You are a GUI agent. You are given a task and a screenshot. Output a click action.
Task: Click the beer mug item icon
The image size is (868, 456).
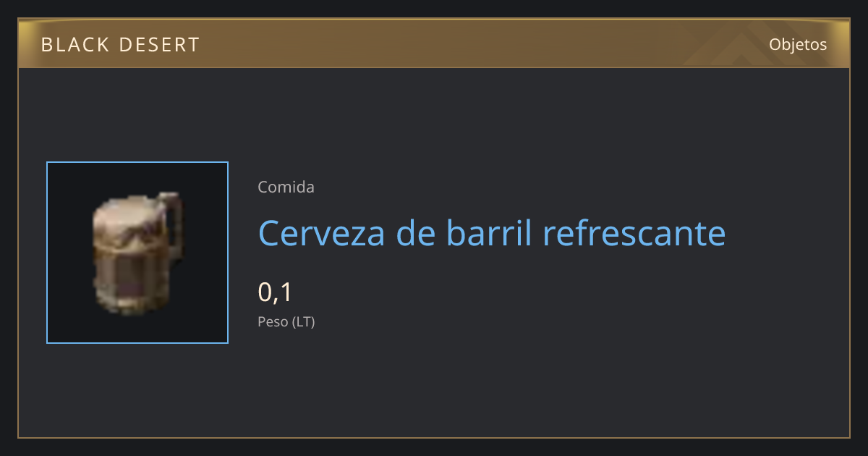[x=137, y=253]
